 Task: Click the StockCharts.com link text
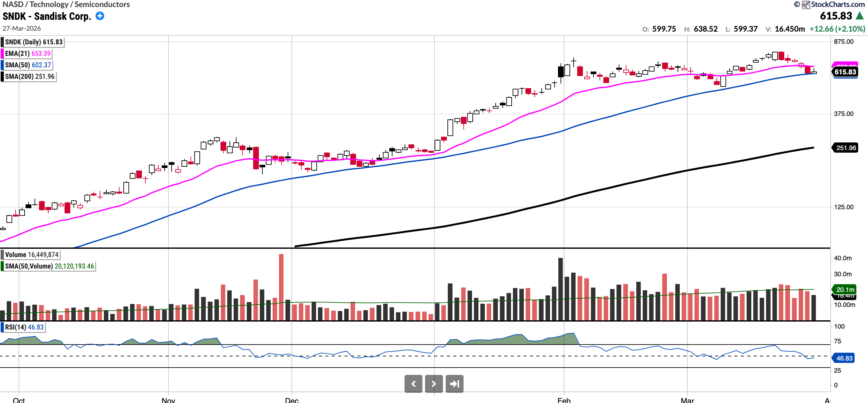coord(838,4)
